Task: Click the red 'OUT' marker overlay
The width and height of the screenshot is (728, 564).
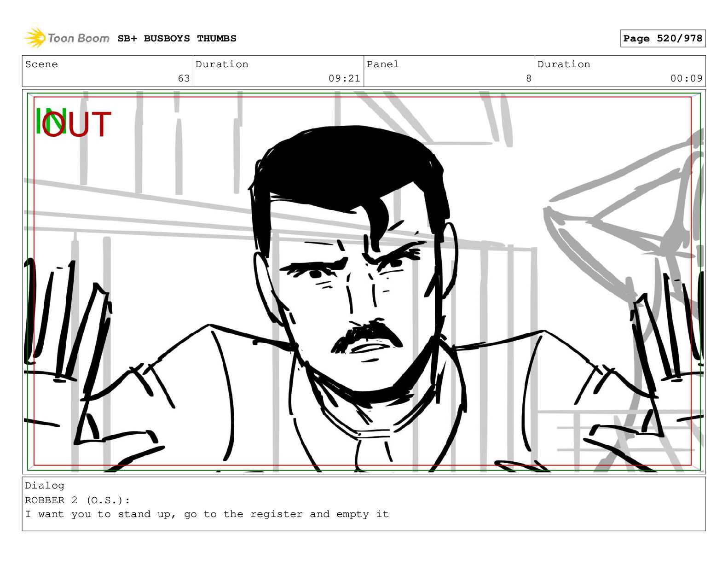Action: tap(77, 124)
